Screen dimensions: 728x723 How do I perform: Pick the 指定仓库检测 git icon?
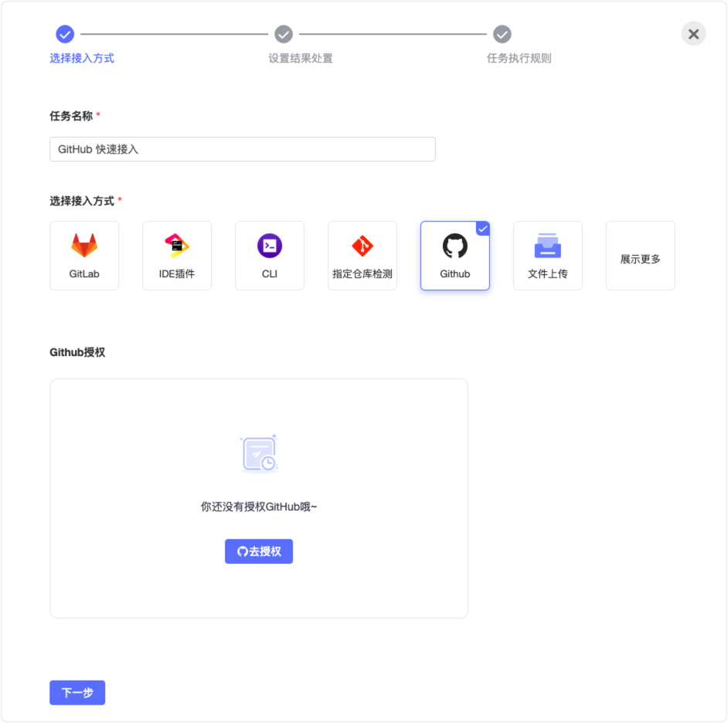click(362, 246)
